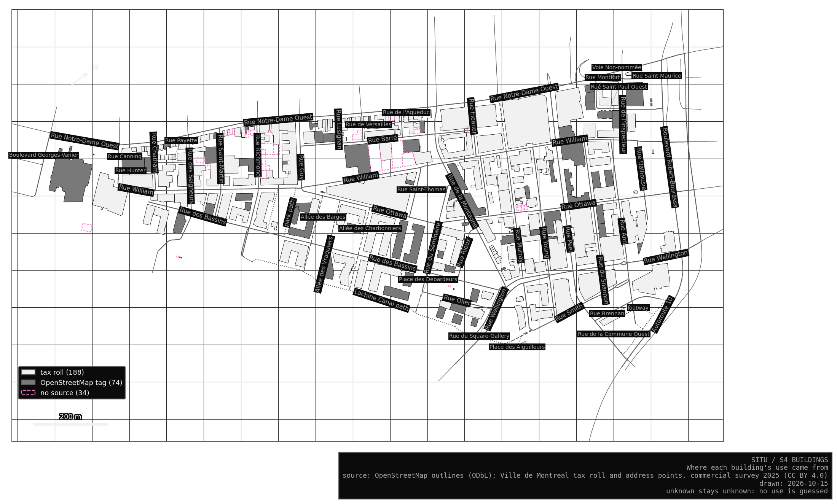Image resolution: width=837 pixels, height=504 pixels.
Task: Click the 'Rue Rioux' label
Action: (464, 253)
